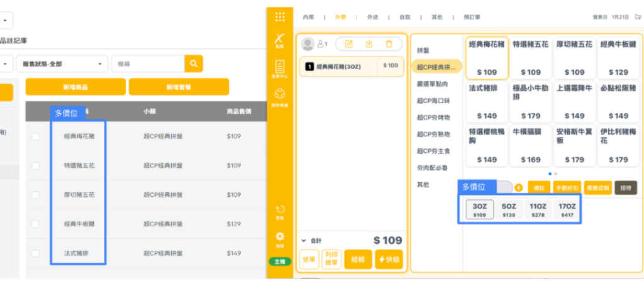Click the edit order pencil icon

pos(349,44)
